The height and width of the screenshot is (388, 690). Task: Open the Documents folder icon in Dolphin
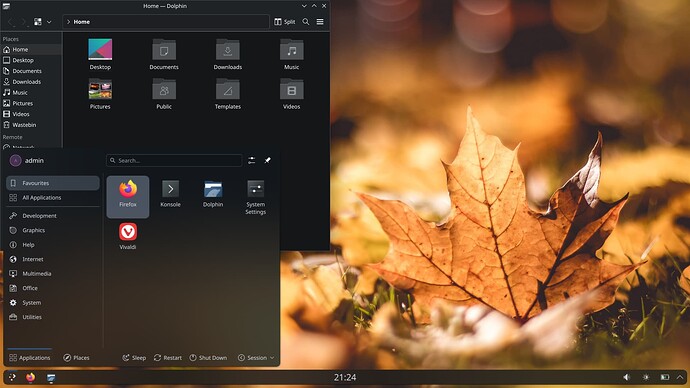[164, 54]
